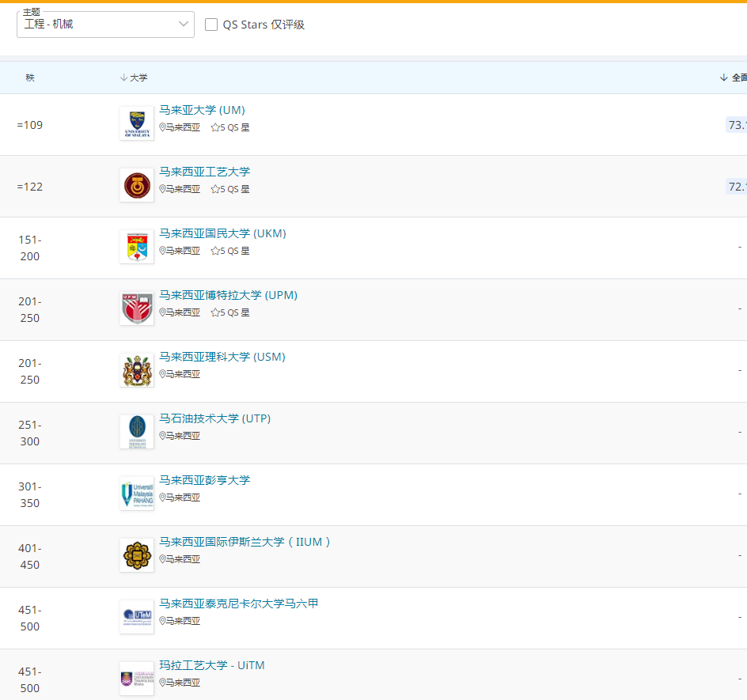
Task: Click the UiTM university logo
Action: click(137, 679)
